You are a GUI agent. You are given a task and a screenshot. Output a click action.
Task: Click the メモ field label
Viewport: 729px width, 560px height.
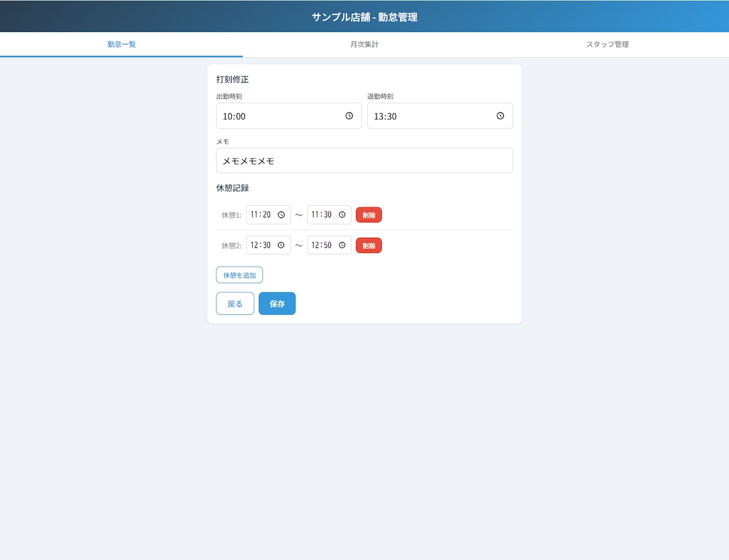[222, 142]
